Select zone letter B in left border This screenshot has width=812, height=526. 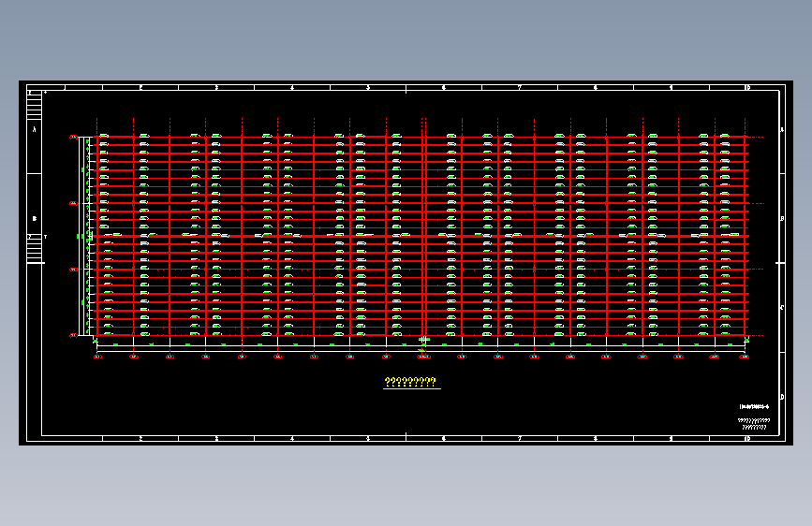coord(34,218)
